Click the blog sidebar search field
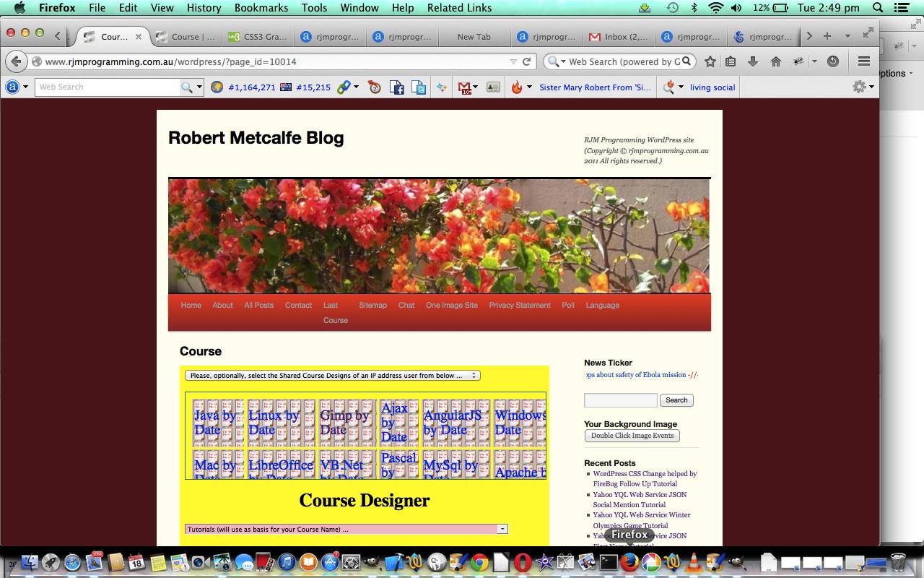924x578 pixels. [x=620, y=400]
